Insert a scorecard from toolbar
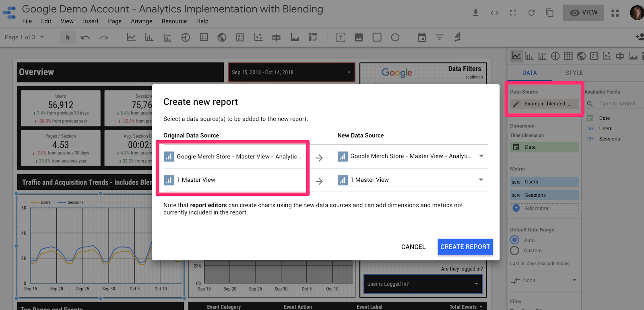644x310 pixels. [x=240, y=37]
